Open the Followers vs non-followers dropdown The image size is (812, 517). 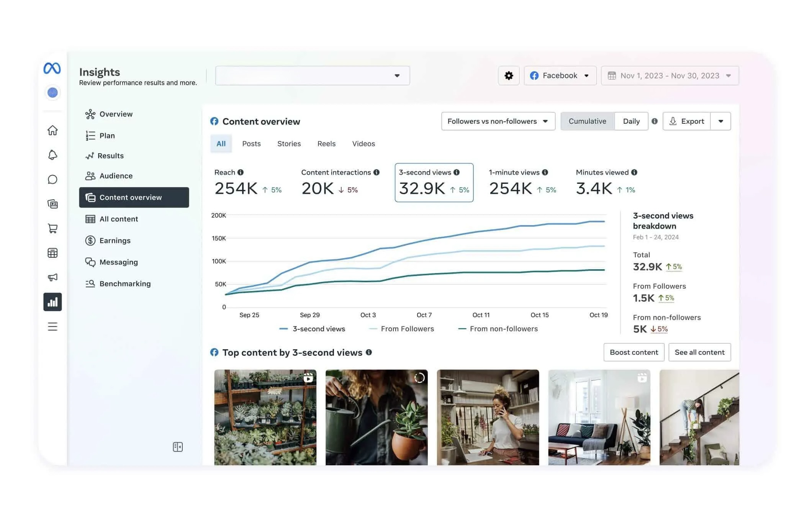coord(498,121)
